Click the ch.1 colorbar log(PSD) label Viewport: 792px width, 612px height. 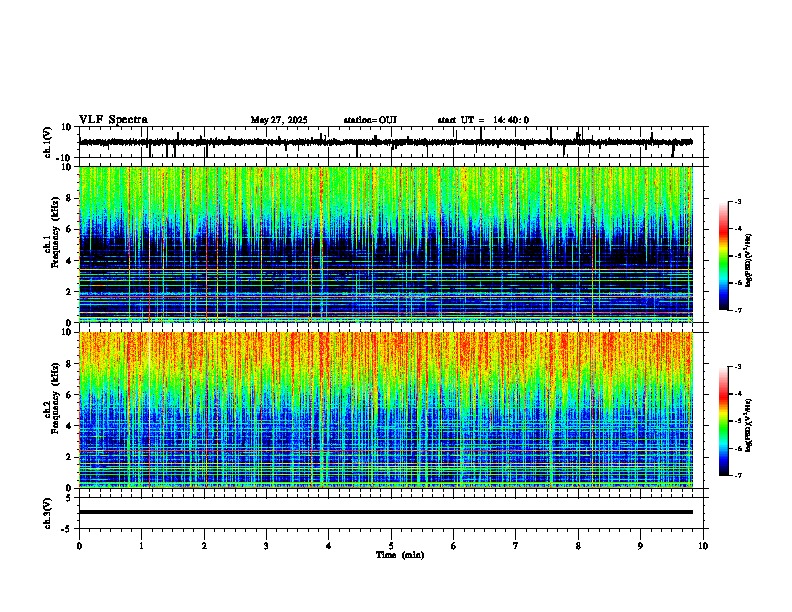click(x=749, y=261)
